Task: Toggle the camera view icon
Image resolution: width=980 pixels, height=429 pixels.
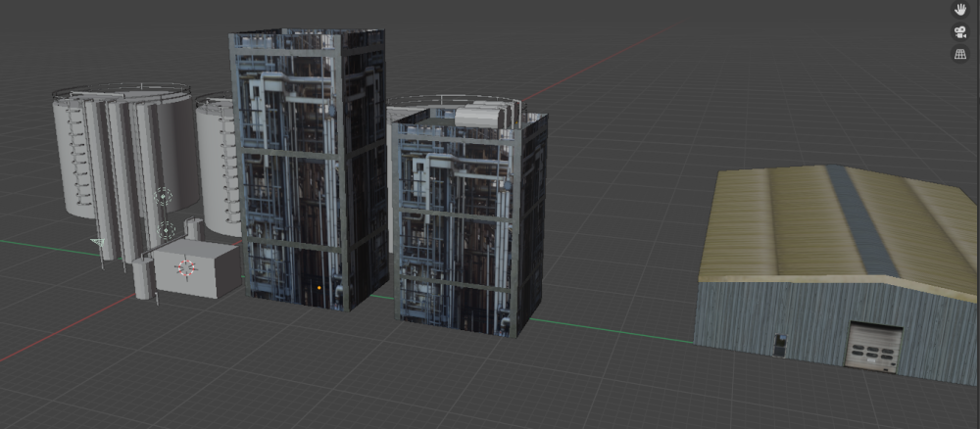Action: coord(960,32)
